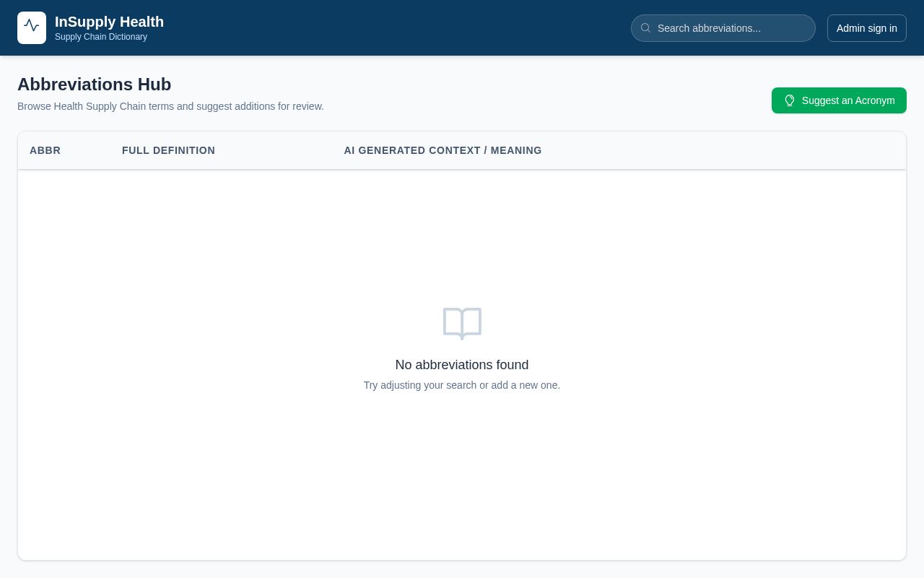Click the InSupply Health pulse logo icon
Screen dimensions: 924x578
pyautogui.click(x=32, y=27)
